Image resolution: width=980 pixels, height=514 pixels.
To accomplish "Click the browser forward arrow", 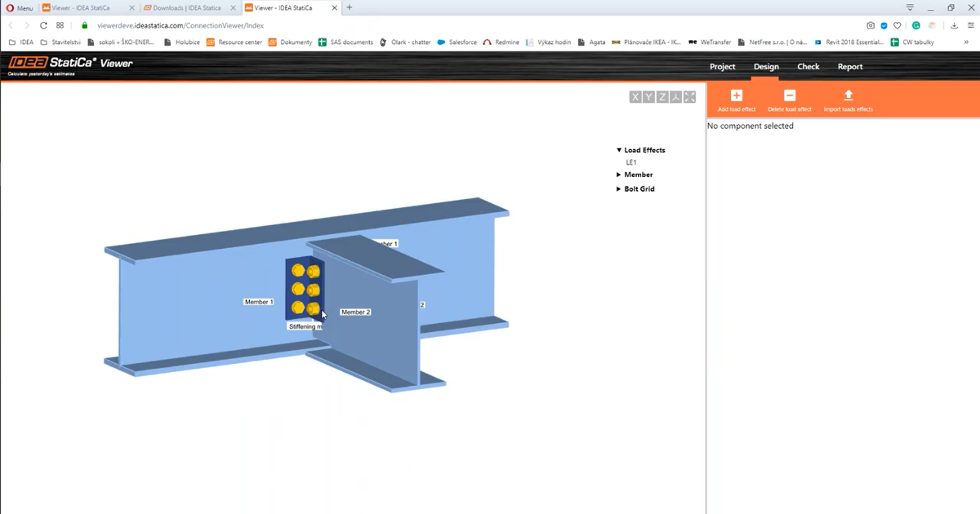I will (x=26, y=25).
